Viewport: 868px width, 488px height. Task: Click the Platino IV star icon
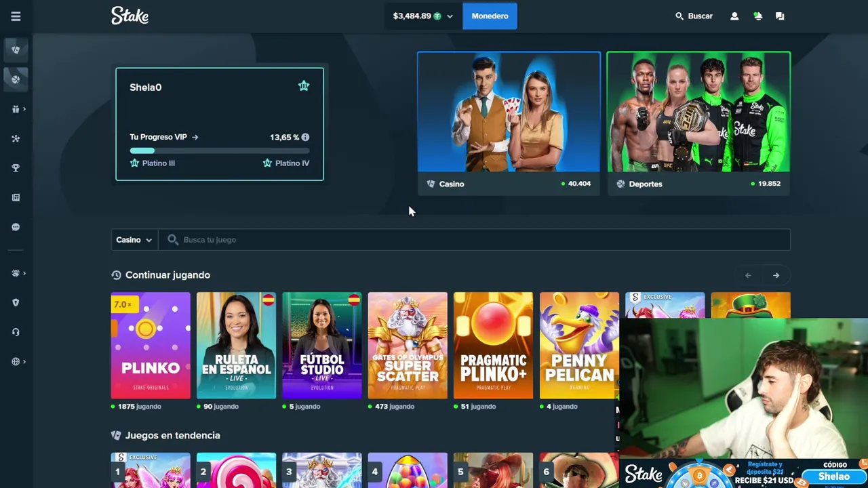pyautogui.click(x=267, y=163)
